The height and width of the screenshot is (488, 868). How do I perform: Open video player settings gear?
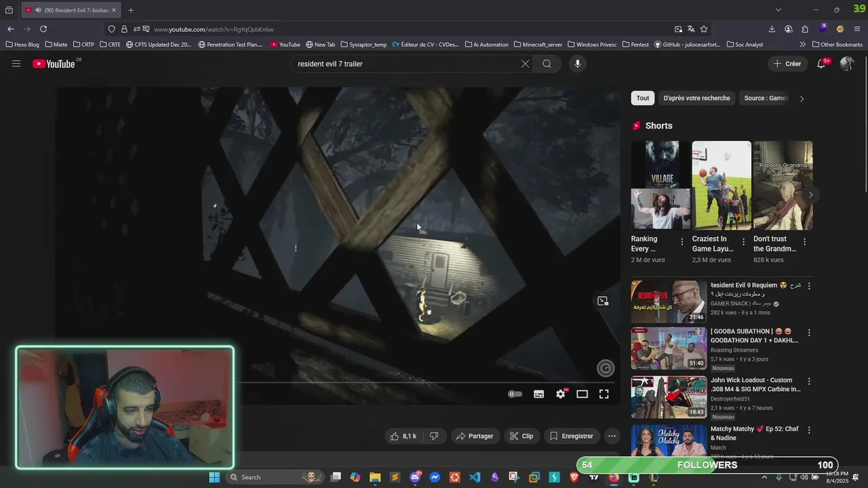click(561, 394)
